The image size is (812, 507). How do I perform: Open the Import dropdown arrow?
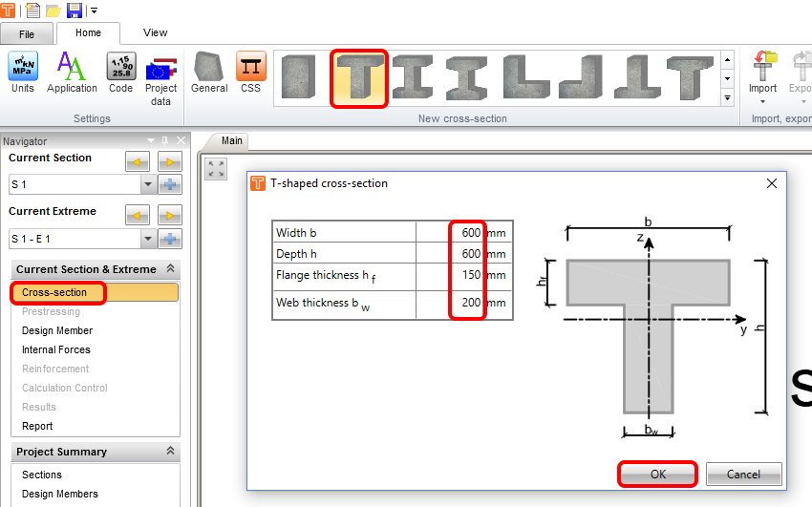click(x=763, y=101)
